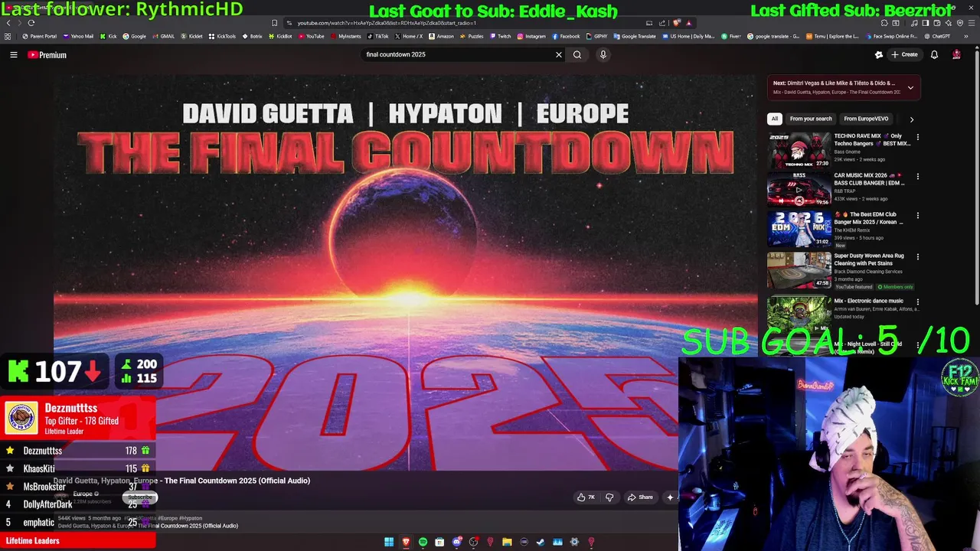Viewport: 980px width, 551px height.
Task: Open the Kick bookmark
Action: tap(108, 36)
